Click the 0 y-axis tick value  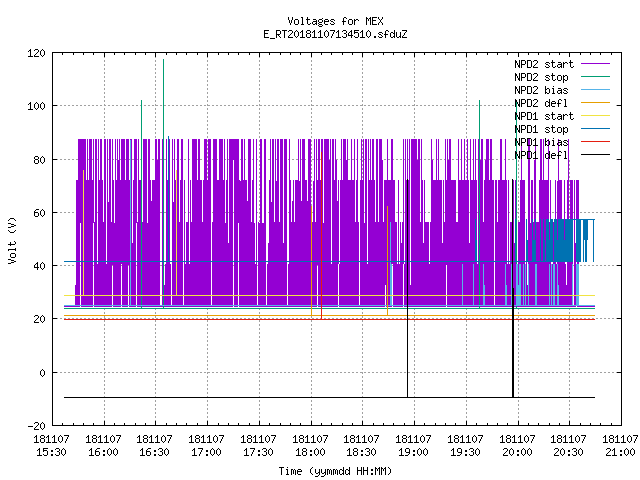pyautogui.click(x=42, y=373)
